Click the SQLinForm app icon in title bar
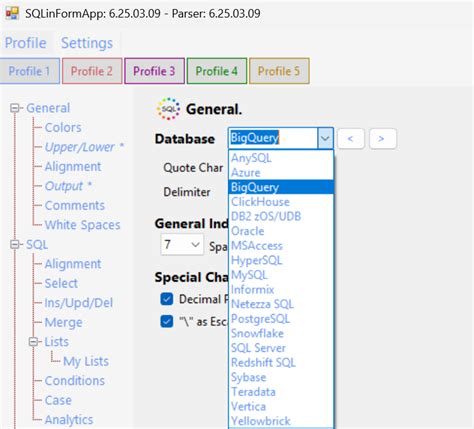The height and width of the screenshot is (429, 474). pyautogui.click(x=12, y=13)
